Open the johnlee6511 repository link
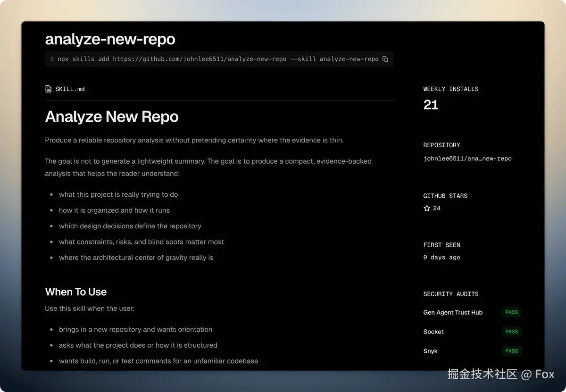Image resolution: width=566 pixels, height=392 pixels. (467, 158)
